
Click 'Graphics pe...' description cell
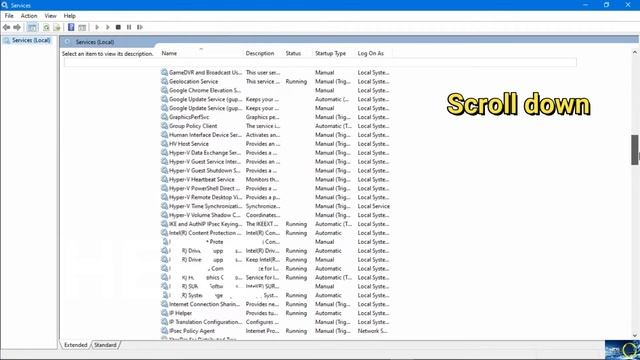coord(262,117)
